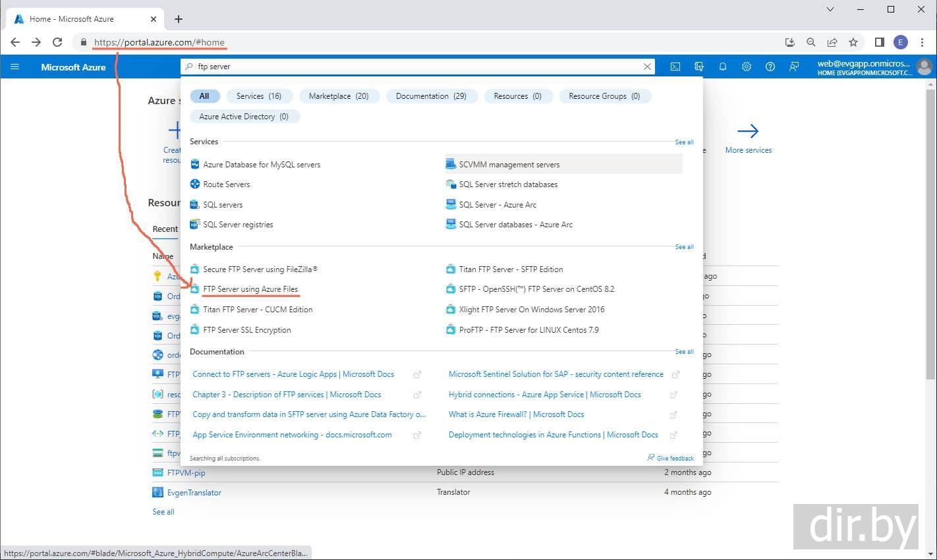The image size is (937, 560).
Task: Open FTP Server using Azure Files
Action: [250, 289]
